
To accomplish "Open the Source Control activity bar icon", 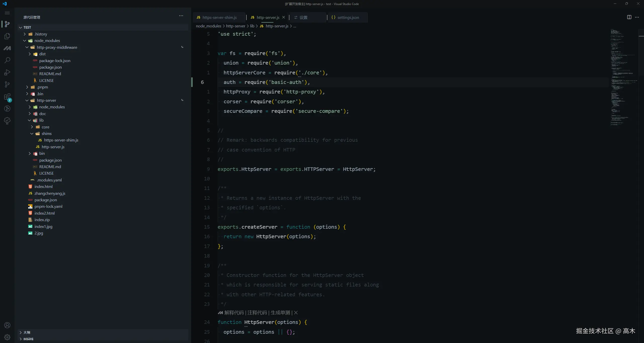I will click(7, 24).
